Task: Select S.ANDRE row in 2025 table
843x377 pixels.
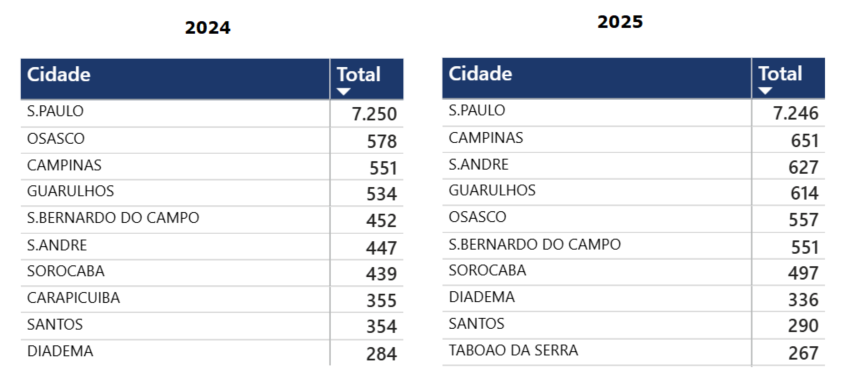Action: 633,166
